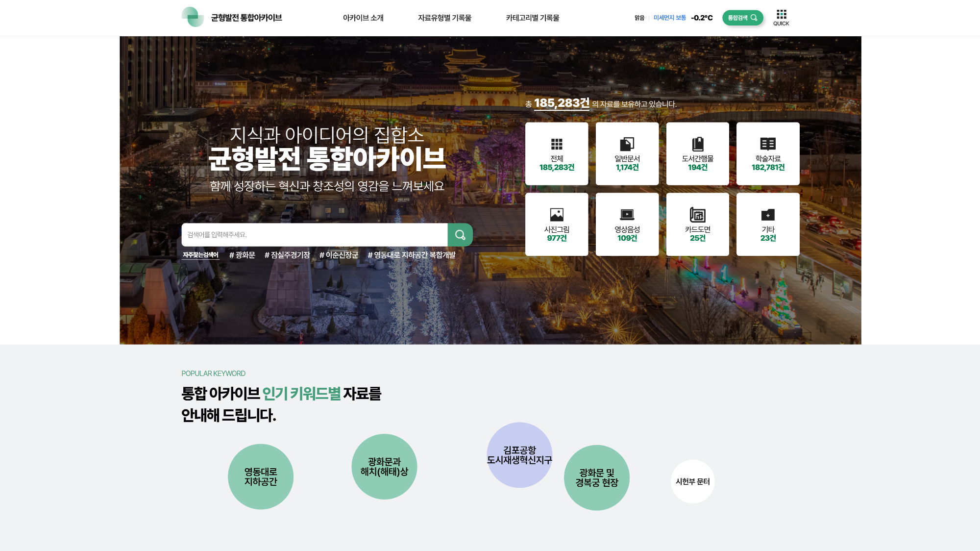Click the 기타 folder-plus icon tile
980x551 pixels.
[768, 224]
